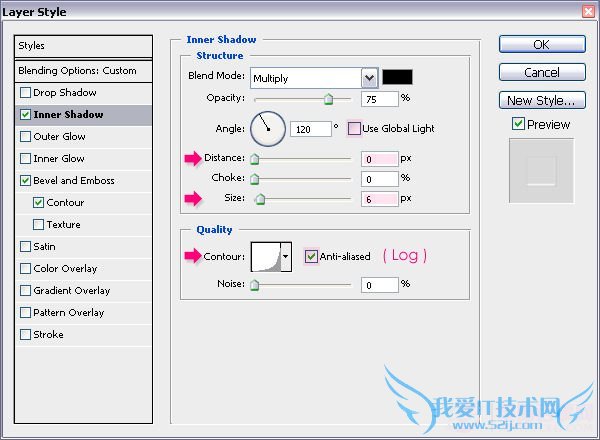
Task: Enable the Drop Shadow checkbox
Action: 25,93
